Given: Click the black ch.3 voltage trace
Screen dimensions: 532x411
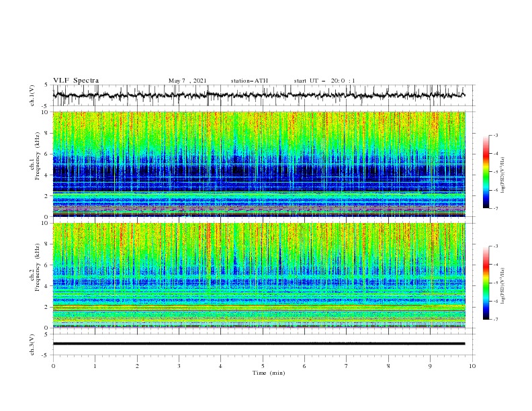Looking at the screenshot, I should coord(259,344).
